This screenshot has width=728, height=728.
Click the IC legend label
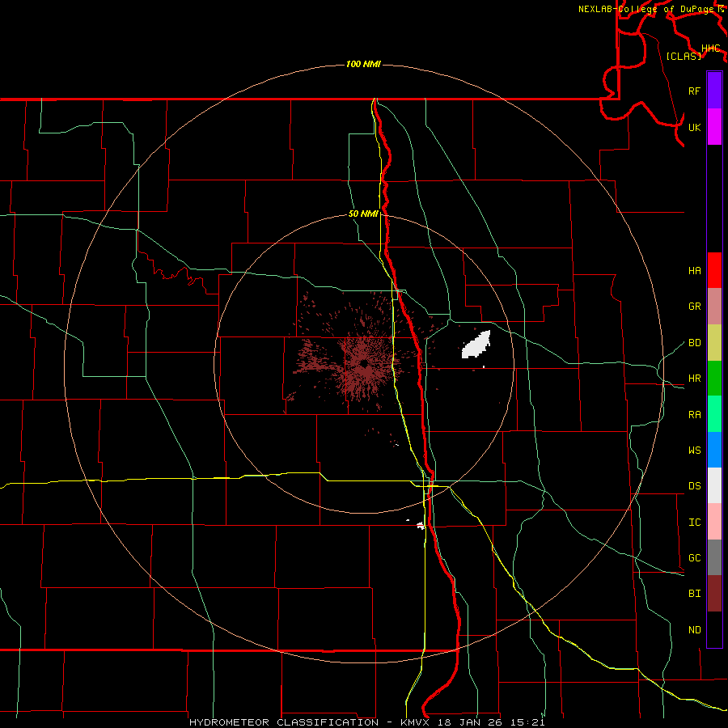(x=694, y=522)
